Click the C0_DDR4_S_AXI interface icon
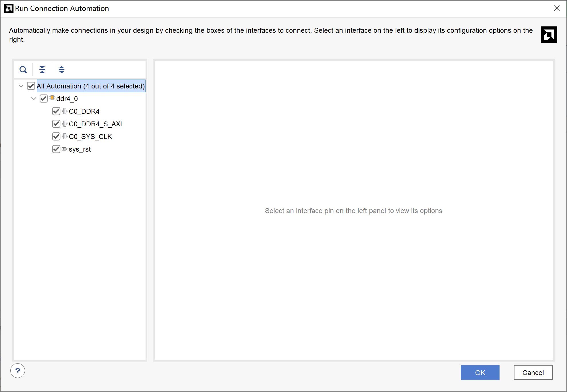This screenshot has height=392, width=567. (x=65, y=124)
